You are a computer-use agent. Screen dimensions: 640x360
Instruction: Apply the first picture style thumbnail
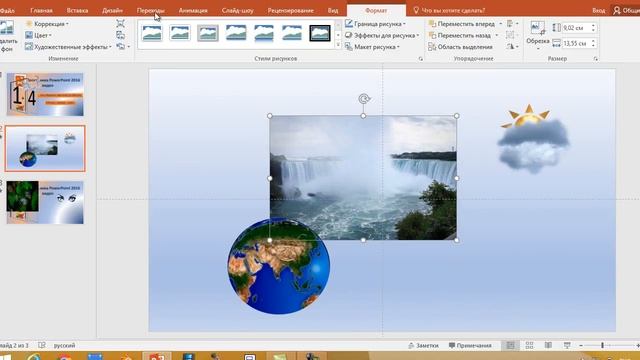point(152,33)
